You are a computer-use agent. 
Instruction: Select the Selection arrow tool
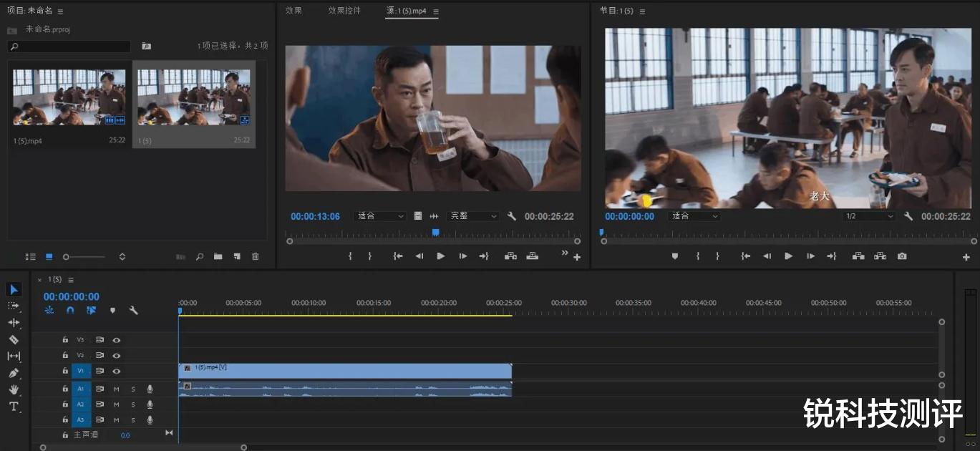[14, 289]
